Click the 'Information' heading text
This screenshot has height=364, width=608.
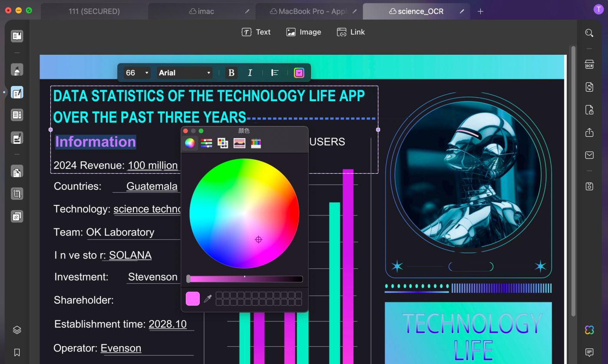[96, 142]
